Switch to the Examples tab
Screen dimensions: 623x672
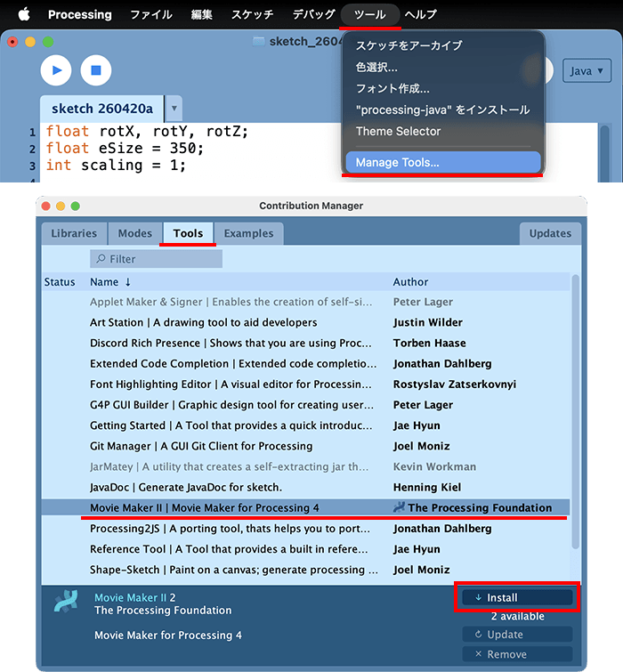click(248, 233)
